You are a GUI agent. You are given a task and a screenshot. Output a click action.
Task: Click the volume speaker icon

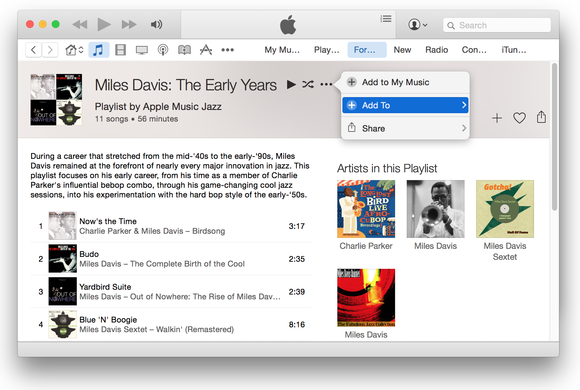pyautogui.click(x=156, y=25)
